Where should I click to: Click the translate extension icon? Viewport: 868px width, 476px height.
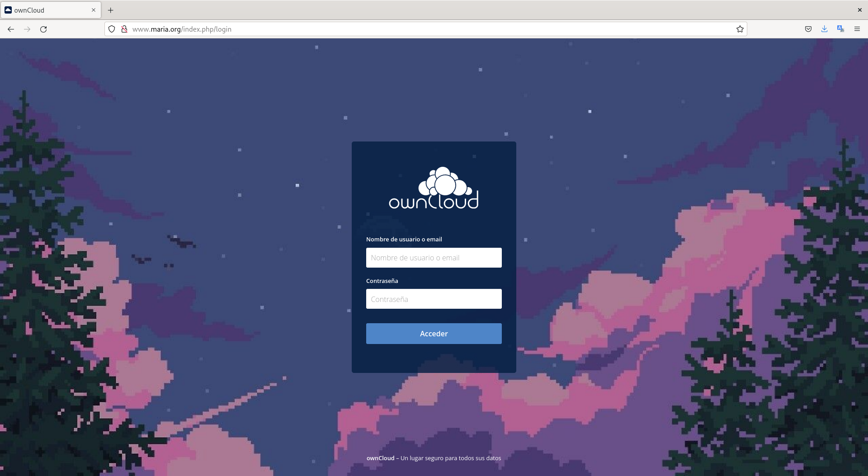tap(840, 29)
